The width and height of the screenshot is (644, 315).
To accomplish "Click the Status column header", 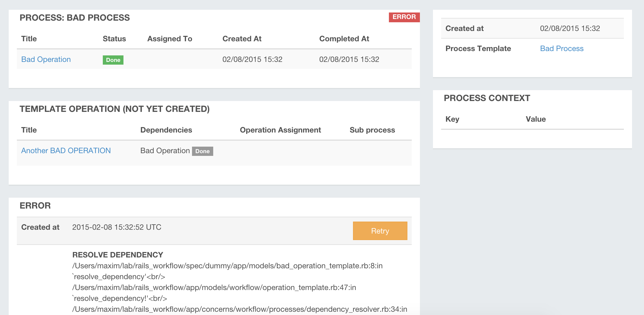I will (114, 39).
